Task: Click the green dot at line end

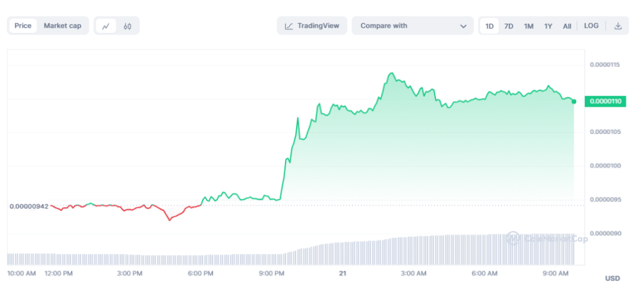Action: [x=574, y=101]
